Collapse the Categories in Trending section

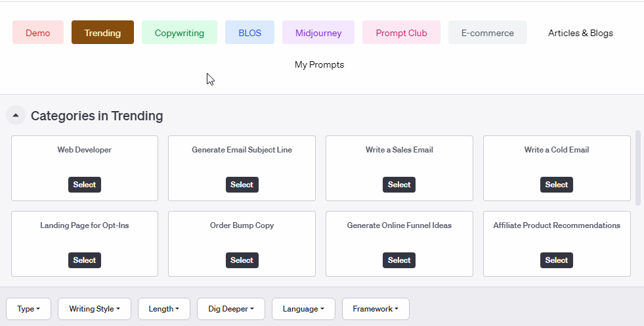[x=16, y=116]
